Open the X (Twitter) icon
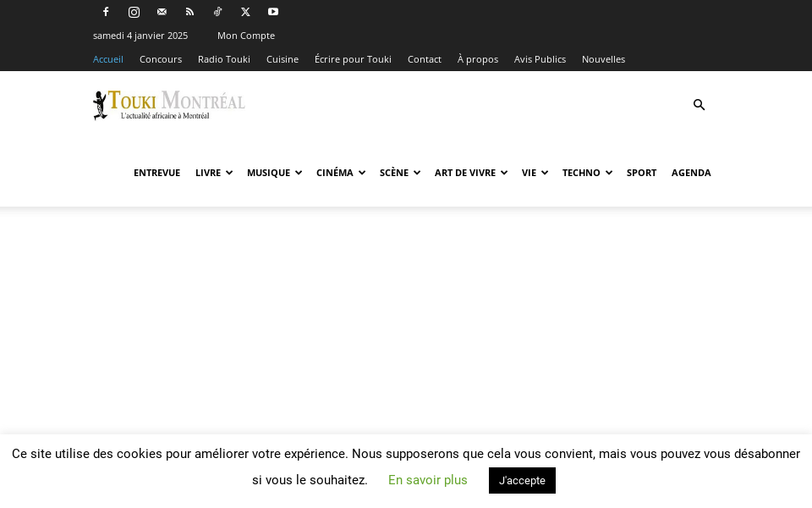The height and width of the screenshot is (508, 812). [x=245, y=12]
